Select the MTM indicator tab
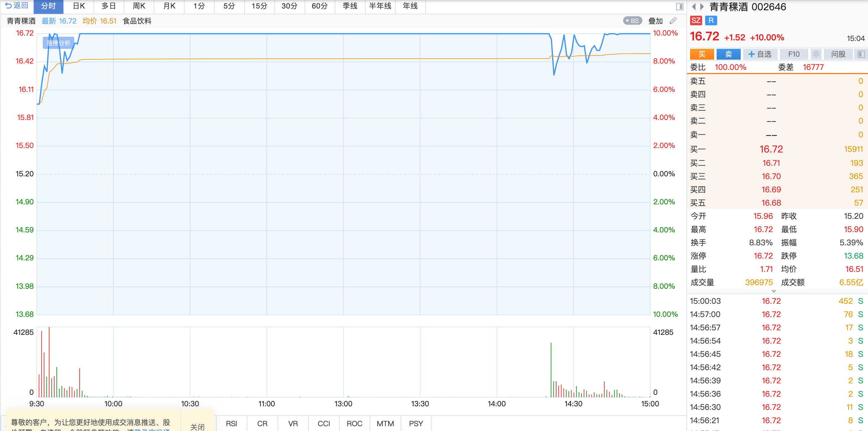The height and width of the screenshot is (431, 868). tap(385, 423)
